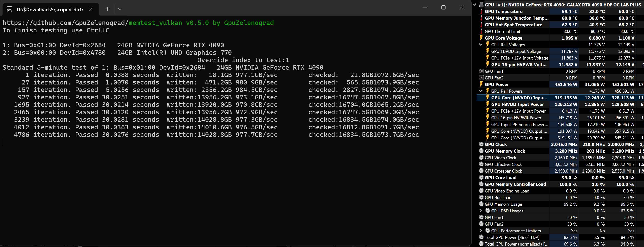Image resolution: width=644 pixels, height=247 pixels.
Task: Click the lightning icon beside GPU Core Voltage
Action: tap(481, 38)
